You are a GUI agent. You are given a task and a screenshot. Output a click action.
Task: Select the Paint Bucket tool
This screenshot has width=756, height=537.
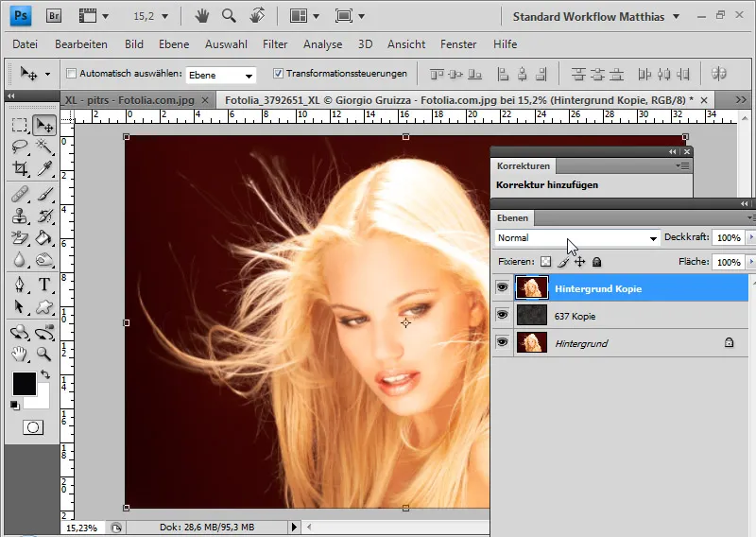tap(44, 237)
